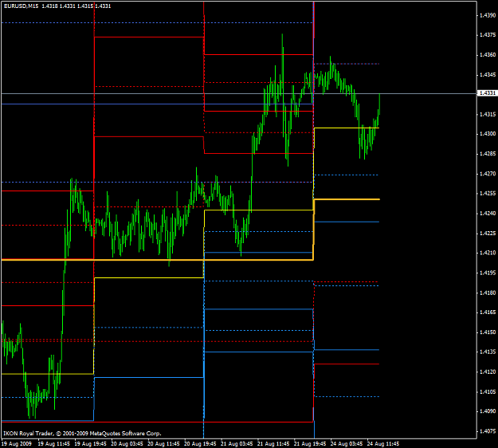Pick the 1.4150 price axis label

point(488,332)
